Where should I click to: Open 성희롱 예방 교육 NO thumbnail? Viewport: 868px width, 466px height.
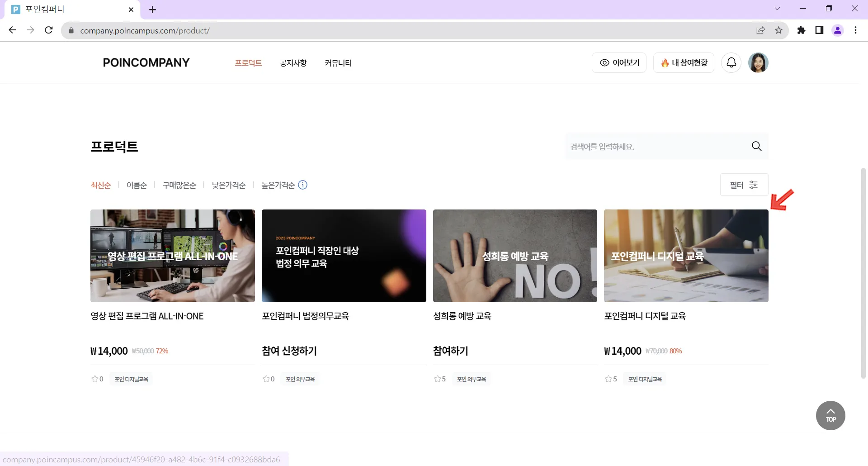coord(515,256)
